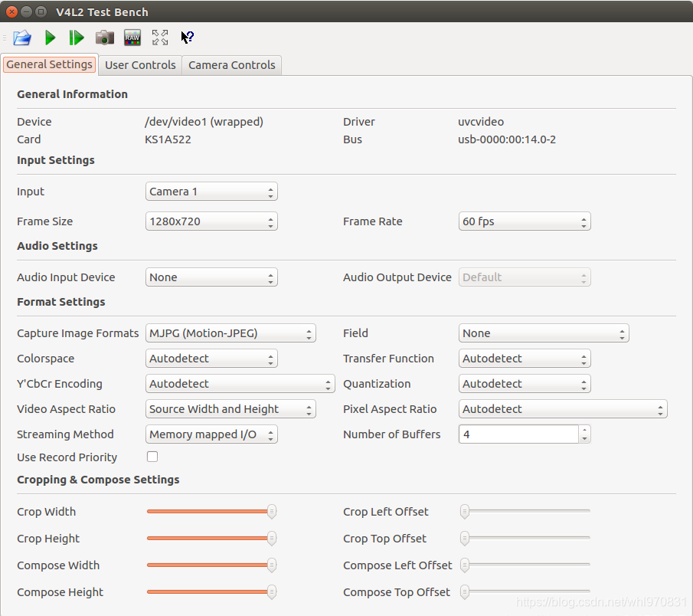Maximize the V4L2 Test Bench window

[x=41, y=12]
